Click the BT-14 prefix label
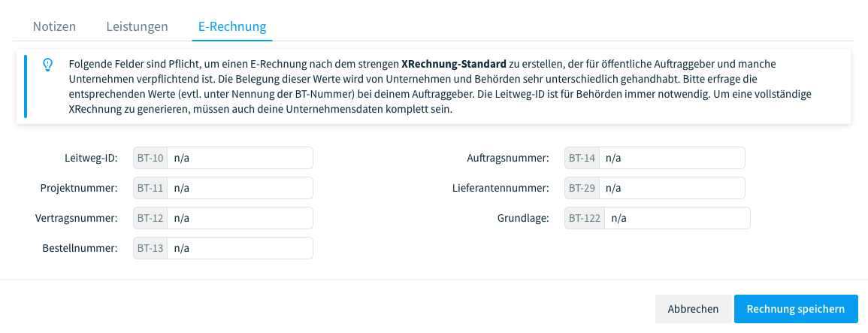 tap(582, 158)
